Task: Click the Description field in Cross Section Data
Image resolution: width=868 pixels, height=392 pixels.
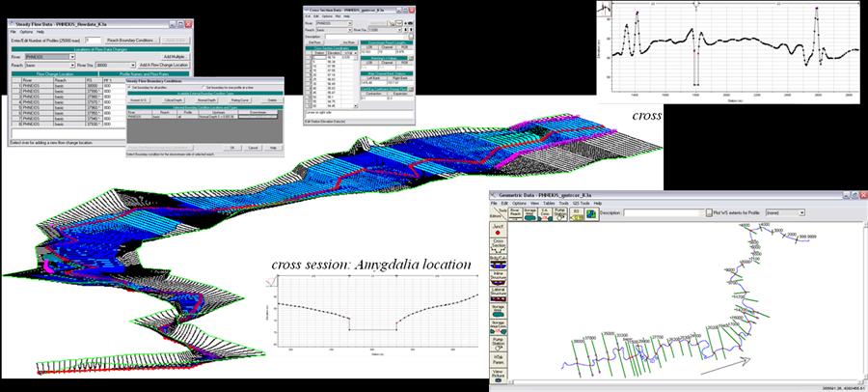Action: (367, 37)
